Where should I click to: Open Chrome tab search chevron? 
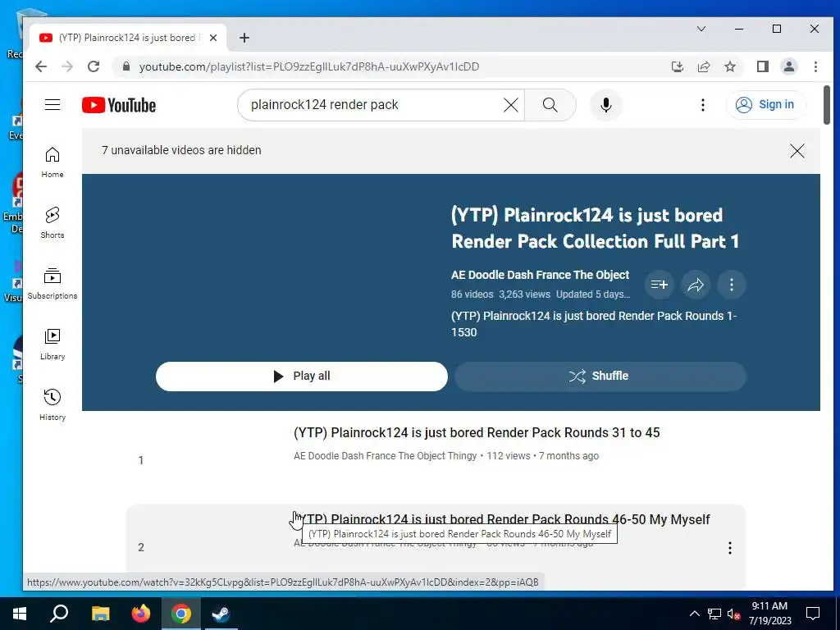(701, 29)
